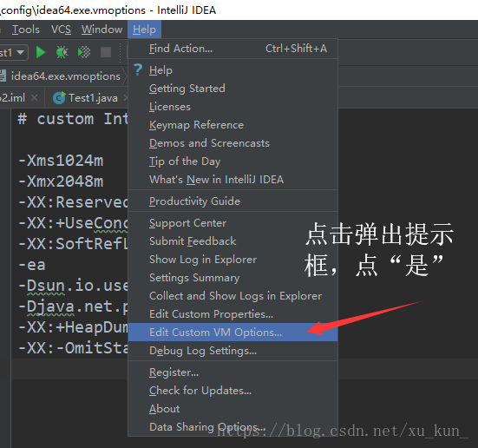478x448 pixels.
Task: Open What's New in IntelliJ IDEA
Action: [x=232, y=180]
